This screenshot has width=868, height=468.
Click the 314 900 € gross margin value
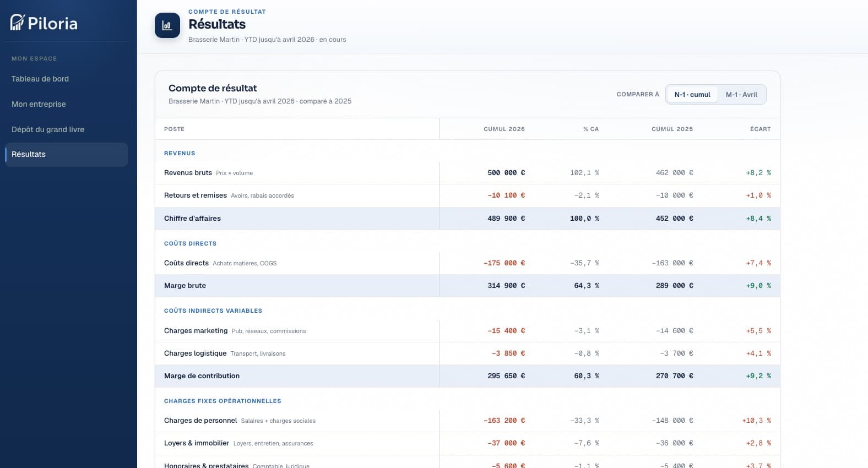point(506,286)
